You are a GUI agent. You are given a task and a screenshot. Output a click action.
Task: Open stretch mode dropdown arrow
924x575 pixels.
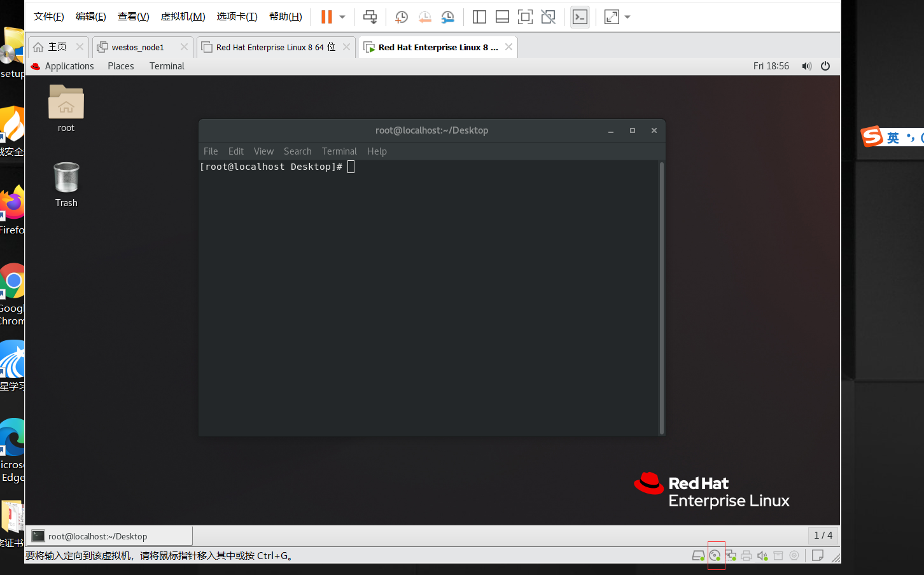[627, 17]
